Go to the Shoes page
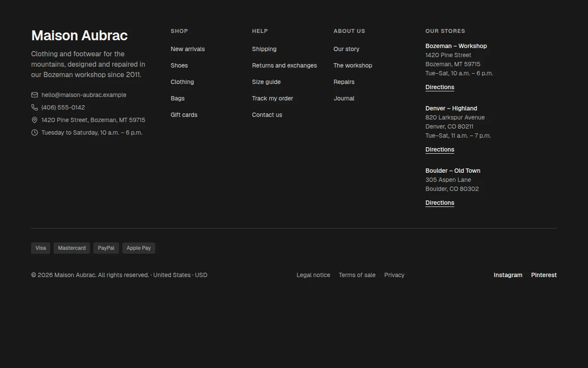Image resolution: width=588 pixels, height=368 pixels. 179,65
